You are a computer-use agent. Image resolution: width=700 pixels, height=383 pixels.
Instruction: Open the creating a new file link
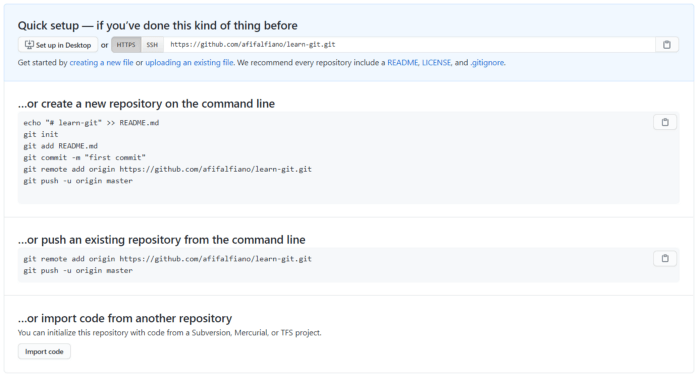point(101,62)
